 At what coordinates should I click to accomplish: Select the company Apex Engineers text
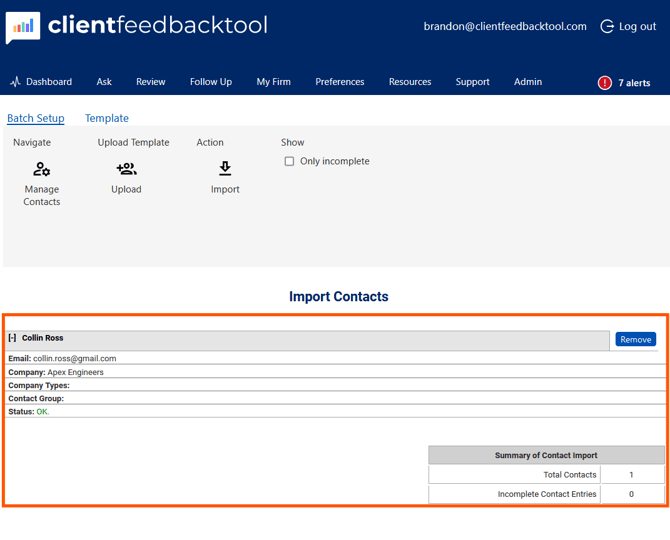tap(75, 372)
